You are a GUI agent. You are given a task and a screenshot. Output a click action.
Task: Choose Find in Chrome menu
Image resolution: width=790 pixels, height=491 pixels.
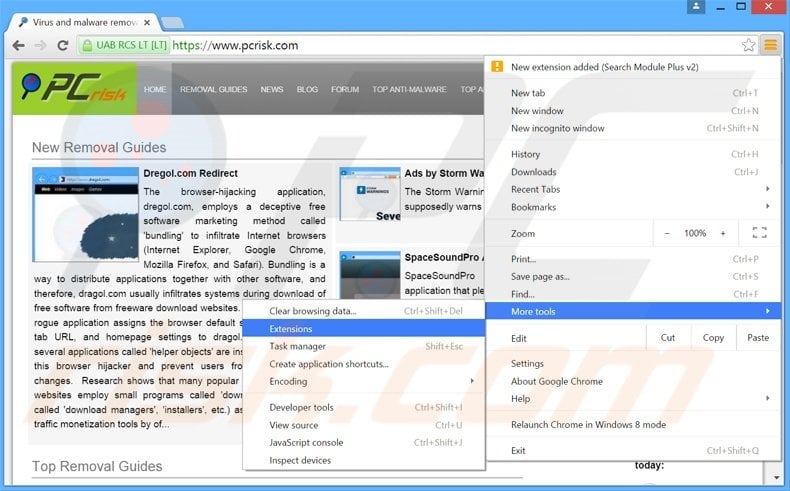pyautogui.click(x=634, y=294)
